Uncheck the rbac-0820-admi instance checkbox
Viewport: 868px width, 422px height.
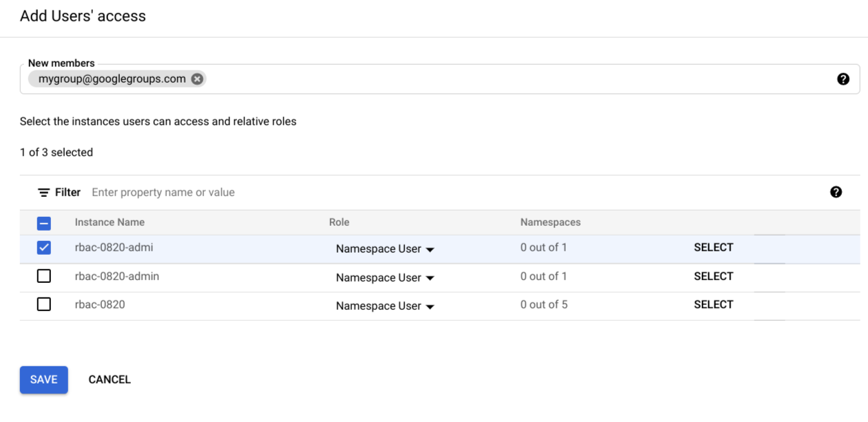pos(44,246)
